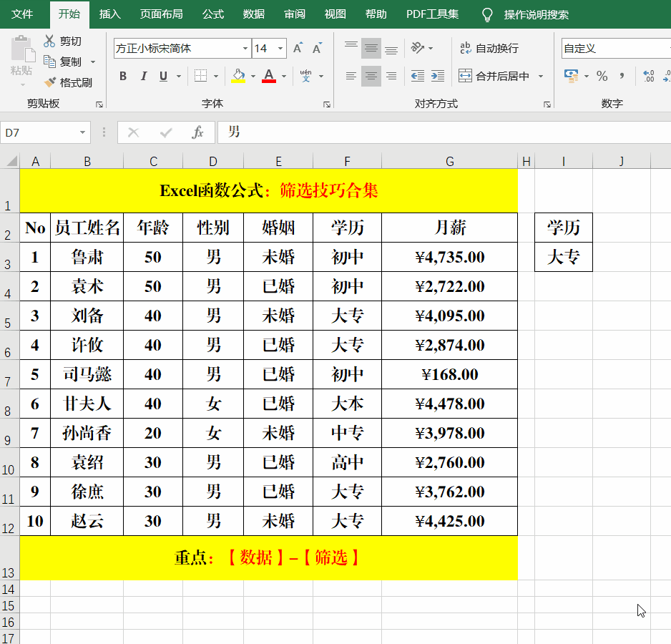This screenshot has width=671, height=644.
Task: Open the Name Box dropdown arrow
Action: tap(82, 133)
